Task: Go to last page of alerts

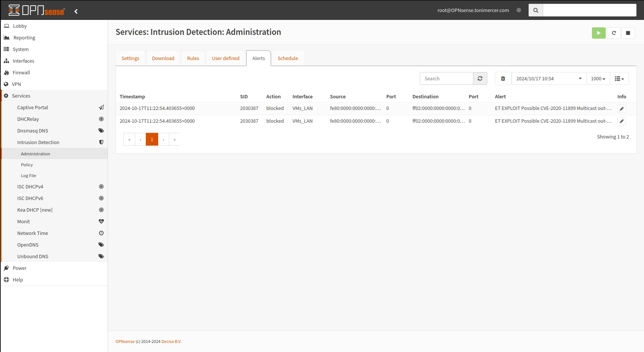Action: click(x=175, y=139)
